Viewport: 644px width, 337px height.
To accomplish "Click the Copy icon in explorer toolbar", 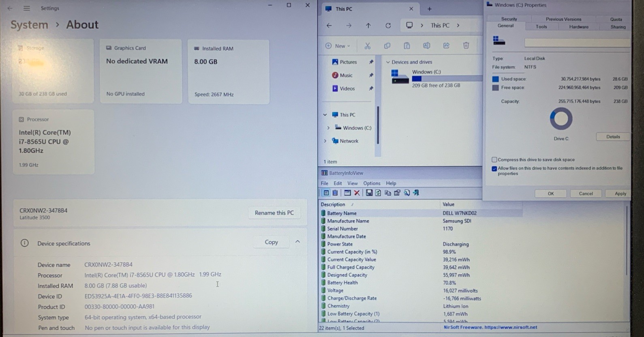I will click(x=387, y=46).
